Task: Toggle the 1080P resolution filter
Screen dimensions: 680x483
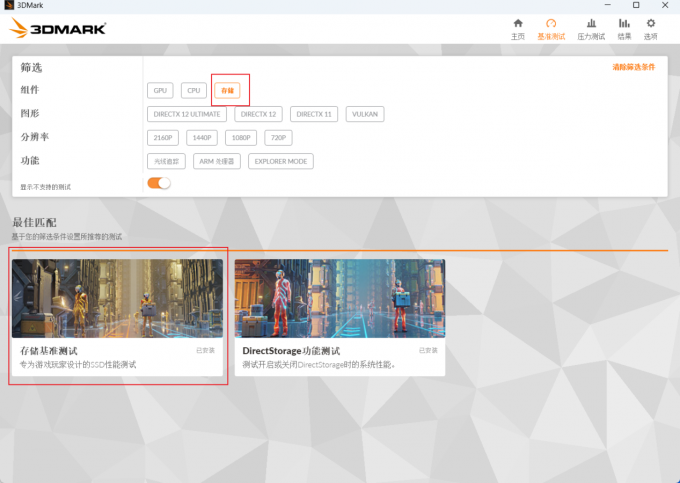Action: 241,137
